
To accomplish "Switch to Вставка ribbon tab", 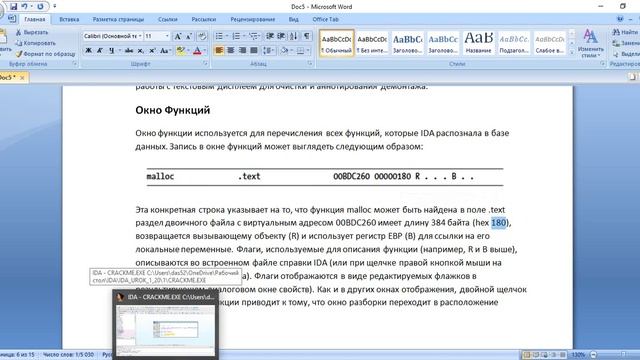I will 69,19.
